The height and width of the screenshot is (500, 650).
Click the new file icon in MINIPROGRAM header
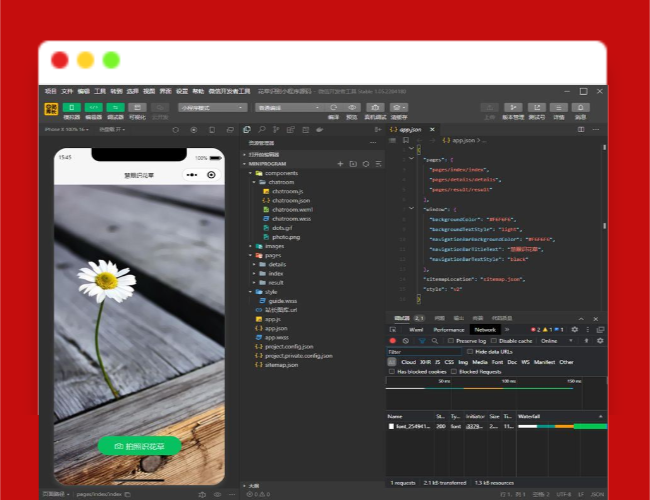coord(340,163)
